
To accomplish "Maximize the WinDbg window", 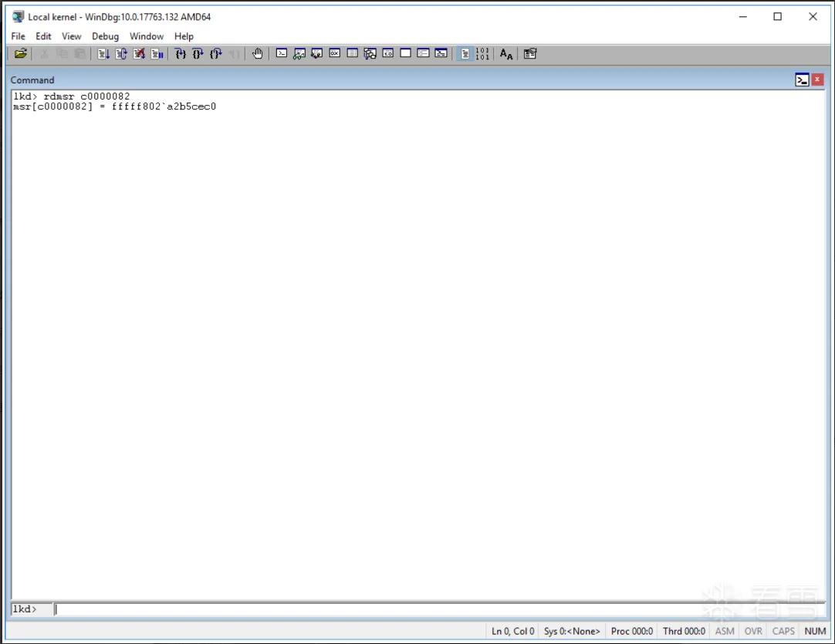I will click(x=777, y=16).
